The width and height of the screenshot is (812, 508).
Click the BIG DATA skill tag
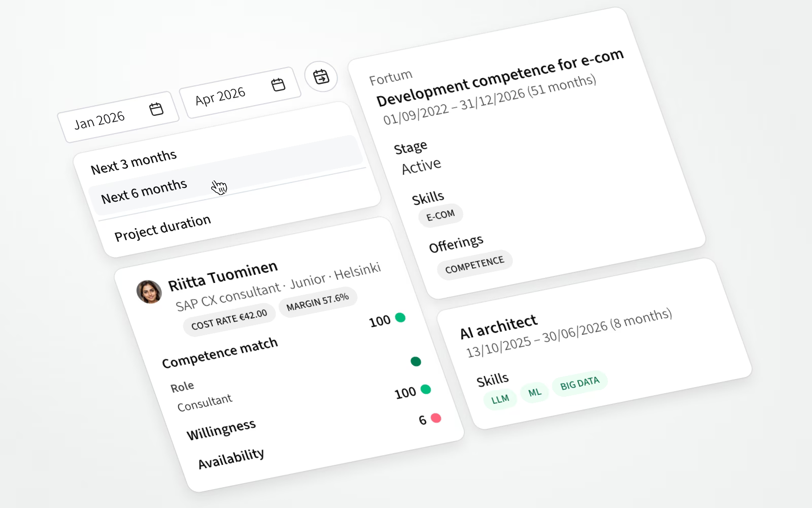click(580, 384)
